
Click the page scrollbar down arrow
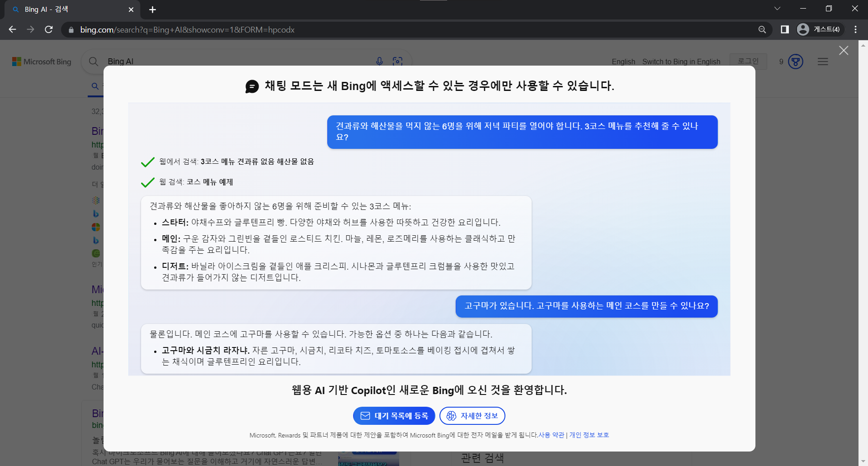click(x=863, y=461)
